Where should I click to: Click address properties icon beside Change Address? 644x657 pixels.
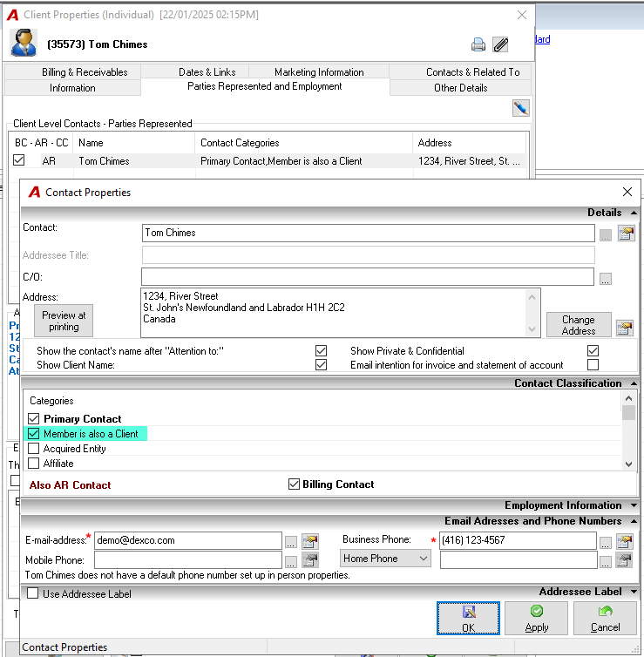624,328
